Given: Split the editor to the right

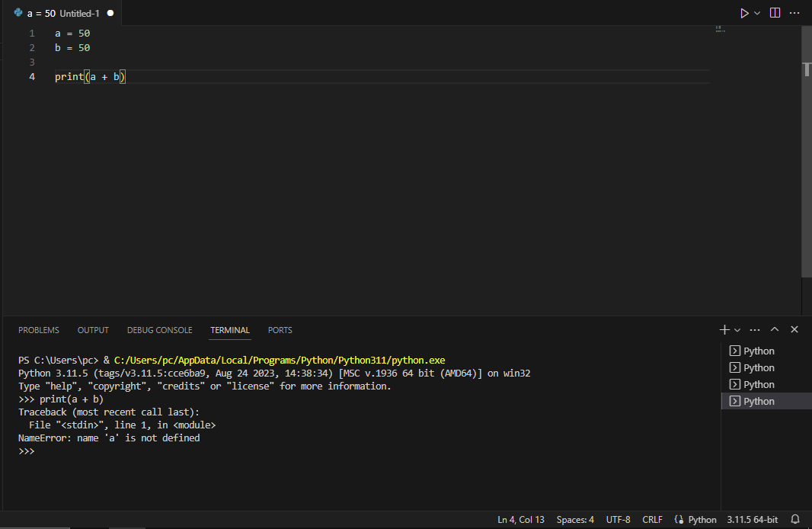Looking at the screenshot, I should pos(775,13).
